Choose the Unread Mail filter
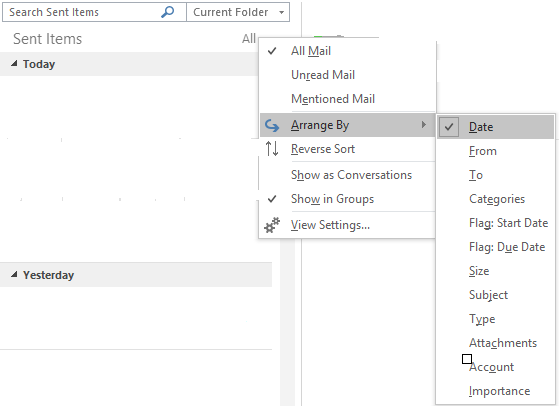 tap(348, 75)
